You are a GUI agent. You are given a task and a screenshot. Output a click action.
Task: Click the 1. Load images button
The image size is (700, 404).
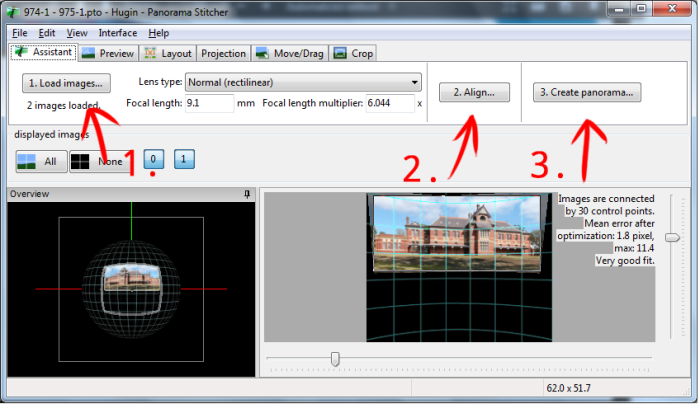(x=66, y=83)
